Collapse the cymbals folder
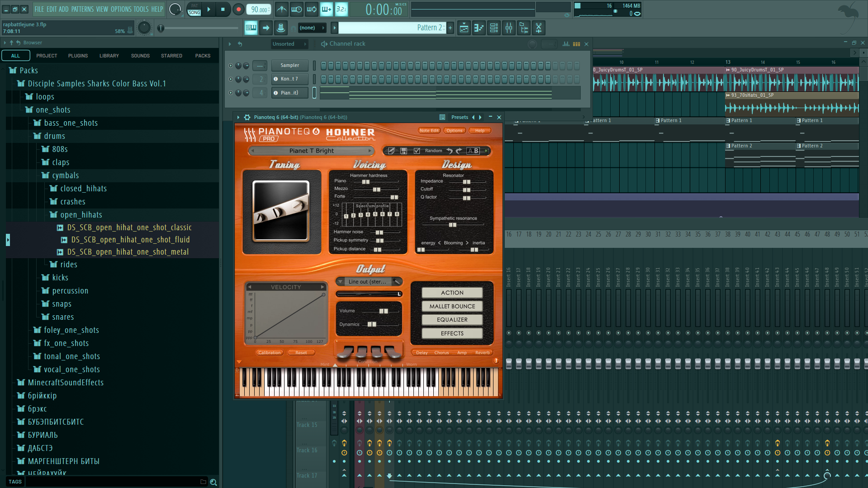 [65, 175]
